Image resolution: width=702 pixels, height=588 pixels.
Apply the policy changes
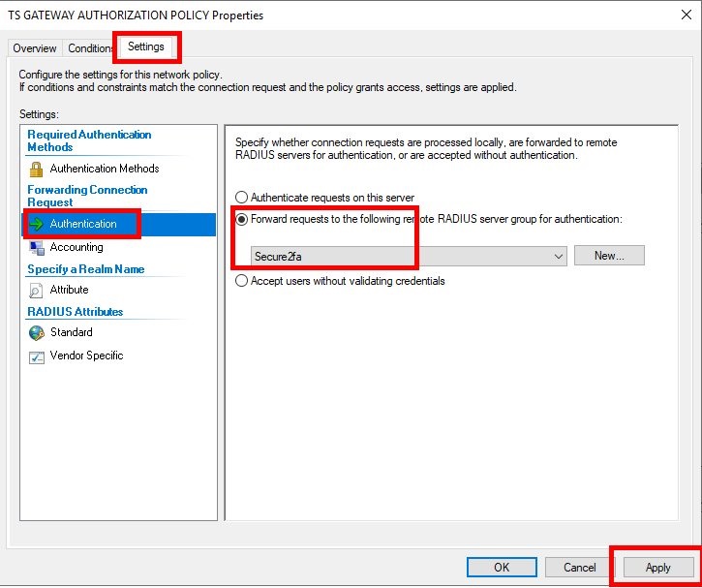point(657,567)
